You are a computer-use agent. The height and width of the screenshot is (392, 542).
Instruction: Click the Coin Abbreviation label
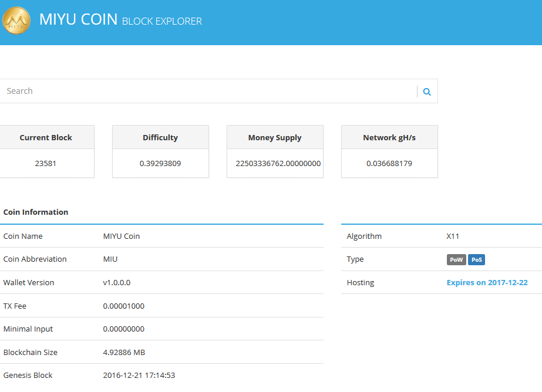[35, 259]
